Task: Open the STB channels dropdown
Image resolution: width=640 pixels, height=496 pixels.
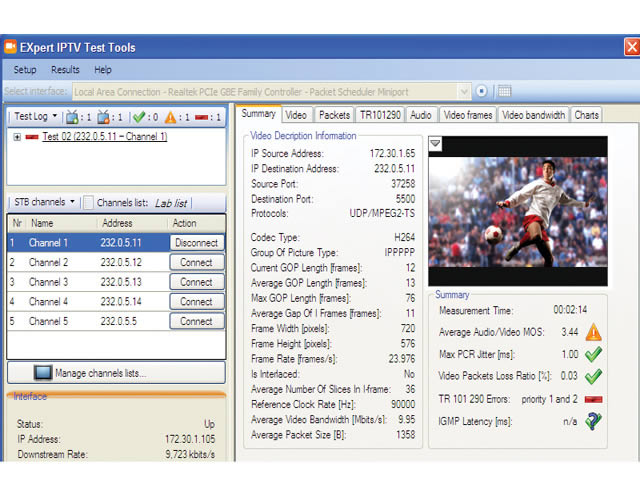Action: click(x=43, y=202)
